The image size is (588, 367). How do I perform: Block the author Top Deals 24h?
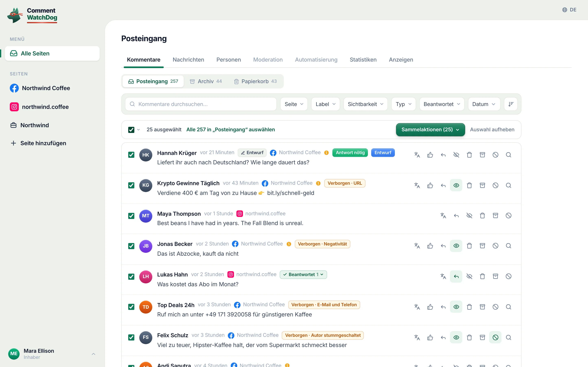(x=496, y=307)
